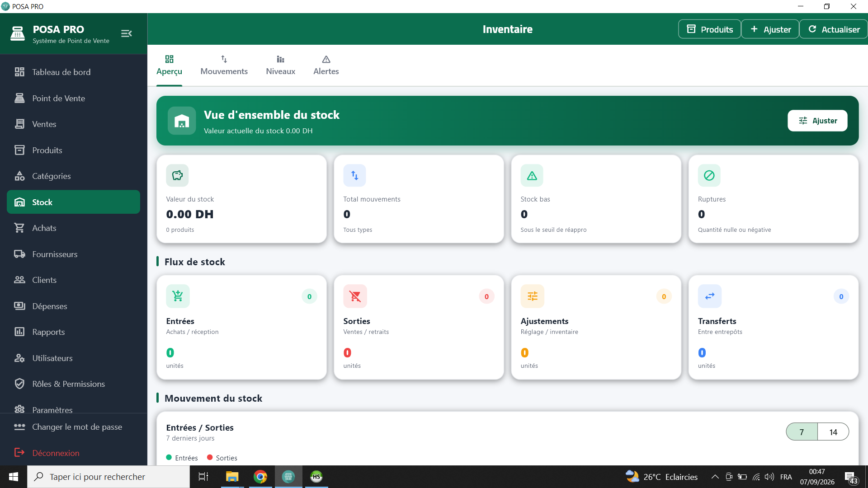Click the Mouvement du stock heading

point(213,398)
